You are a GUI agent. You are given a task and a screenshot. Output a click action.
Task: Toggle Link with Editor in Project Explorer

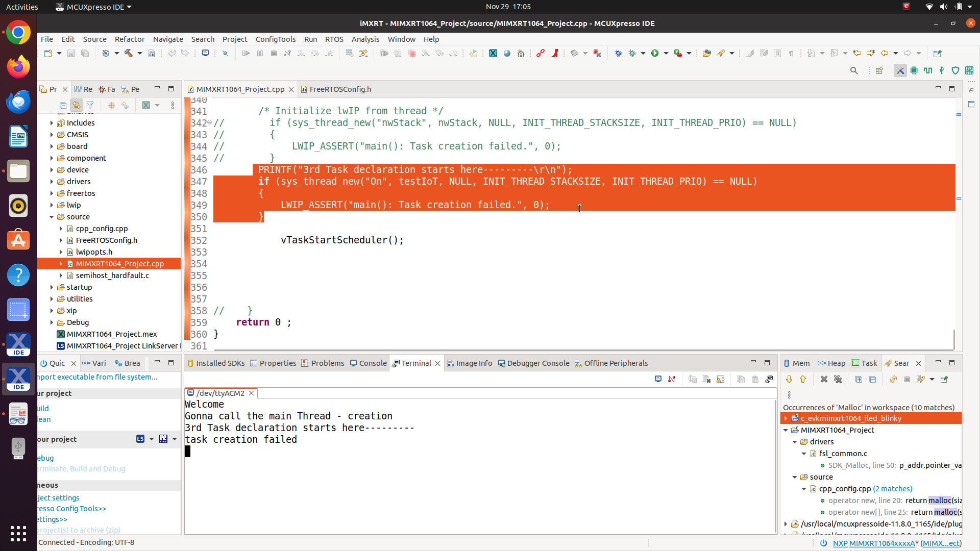pos(77,105)
